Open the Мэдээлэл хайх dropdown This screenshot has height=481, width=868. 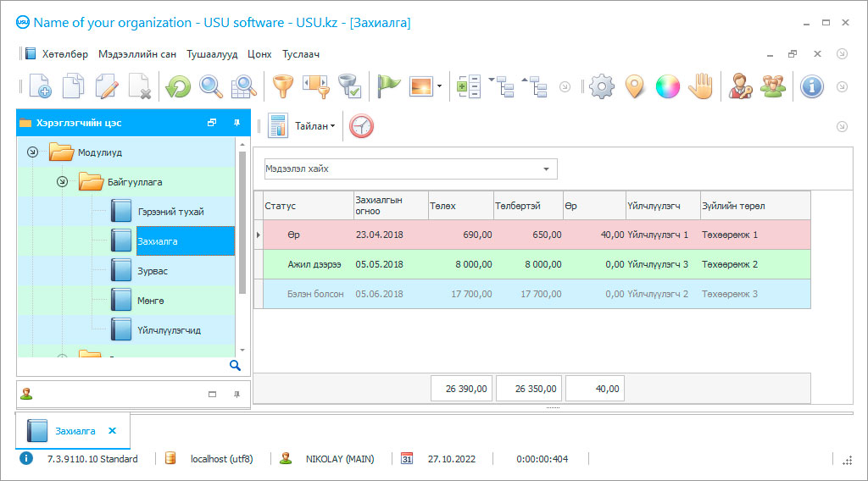[x=546, y=169]
